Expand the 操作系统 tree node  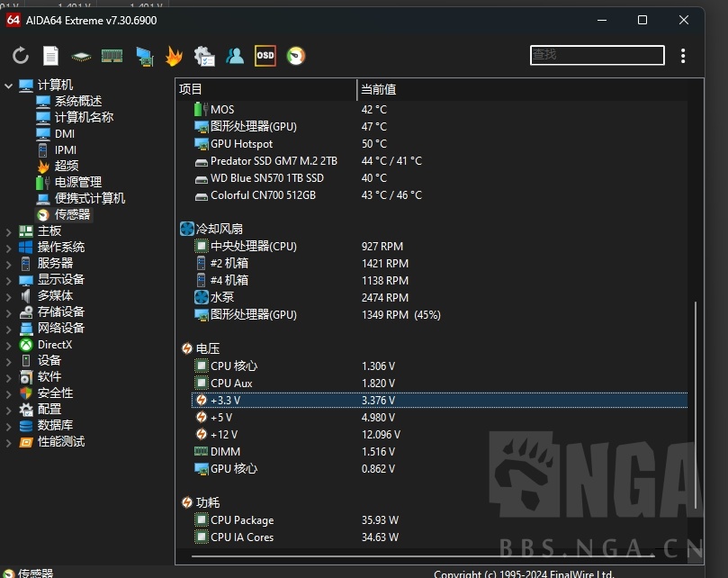(x=9, y=248)
